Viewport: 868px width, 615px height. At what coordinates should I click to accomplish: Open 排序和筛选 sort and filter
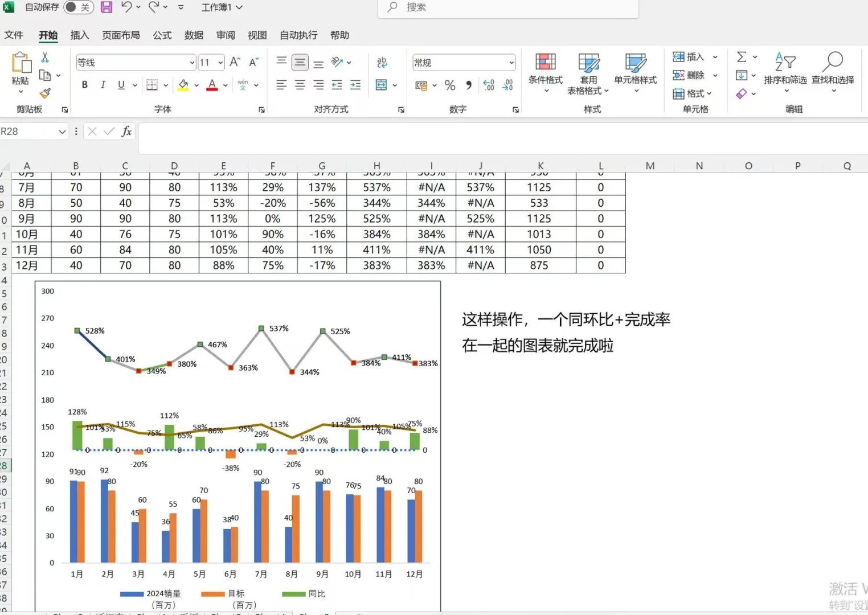(x=785, y=73)
